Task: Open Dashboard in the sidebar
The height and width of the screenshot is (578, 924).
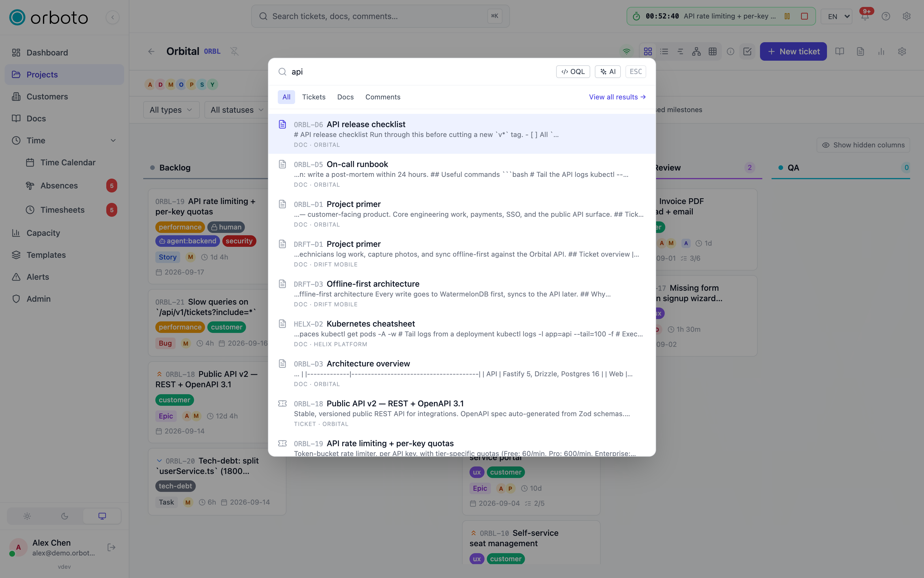Action: 64,52
